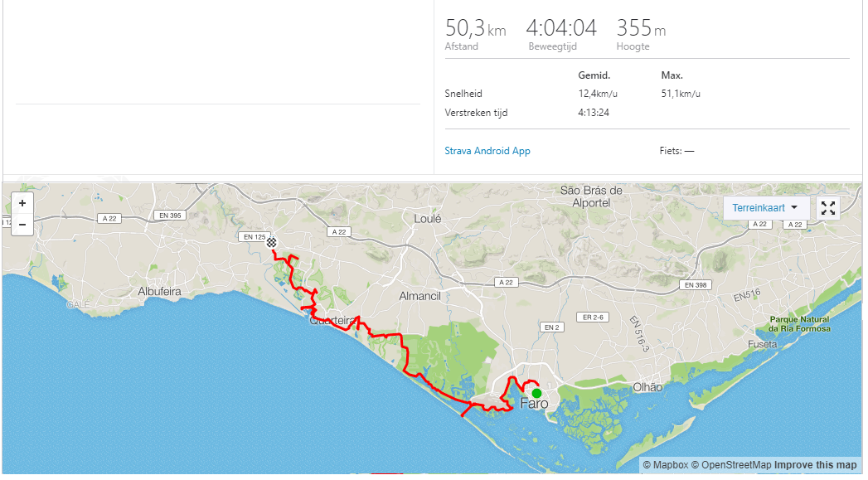
Task: Open the Mapbox attribution link
Action: [666, 465]
